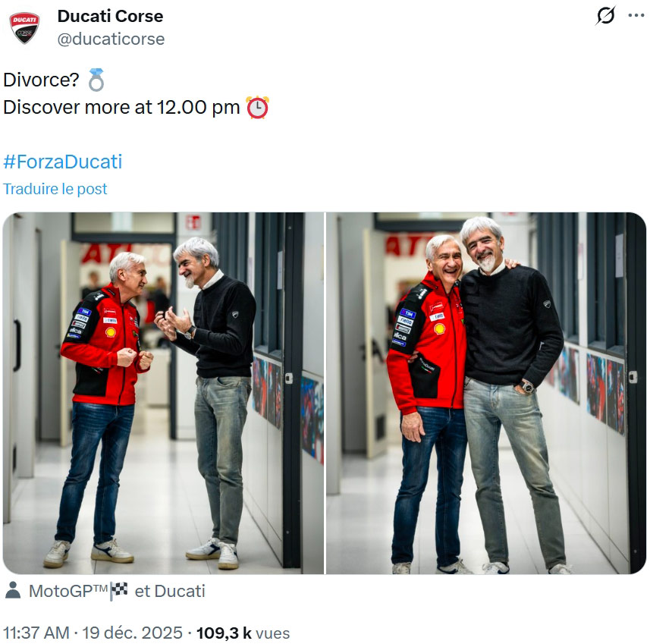Open the Ducati Corse display name
650x644 pixels.
[110, 16]
